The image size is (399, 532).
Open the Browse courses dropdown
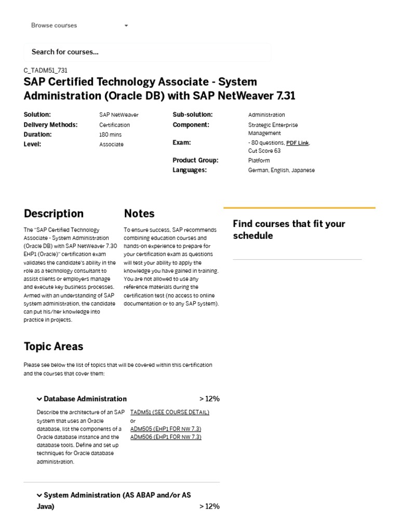(x=79, y=25)
